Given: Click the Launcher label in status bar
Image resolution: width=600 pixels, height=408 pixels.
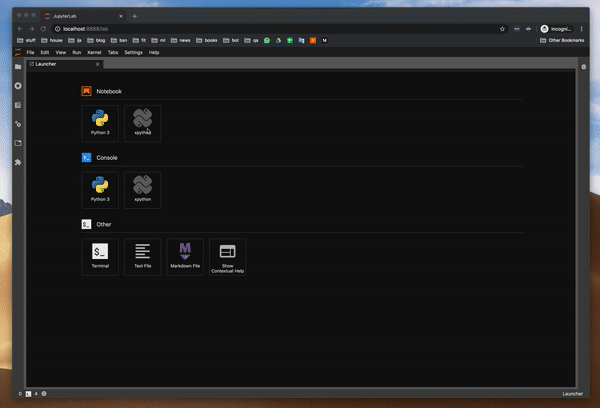Looking at the screenshot, I should coord(572,393).
